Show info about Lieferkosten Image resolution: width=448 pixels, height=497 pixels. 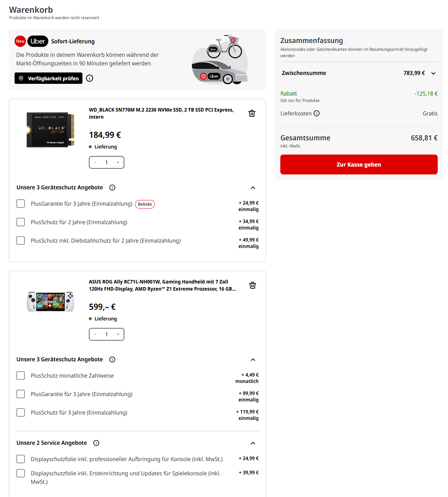pyautogui.click(x=317, y=113)
